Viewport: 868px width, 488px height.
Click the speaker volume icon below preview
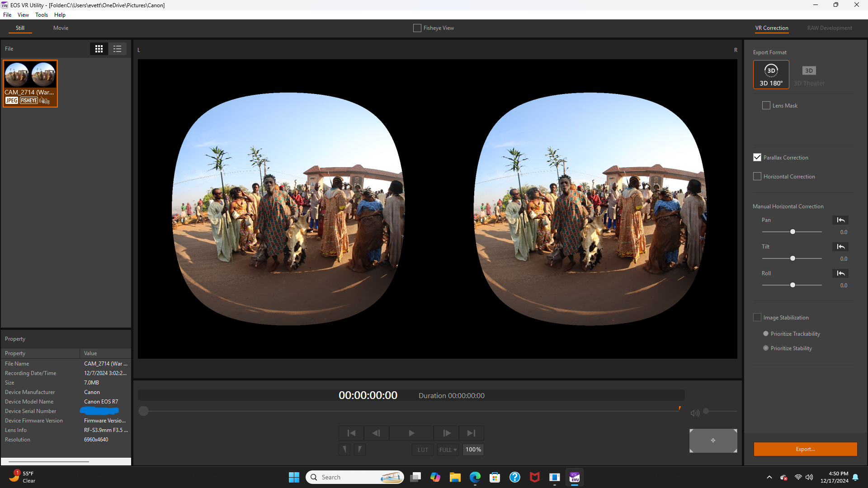694,413
